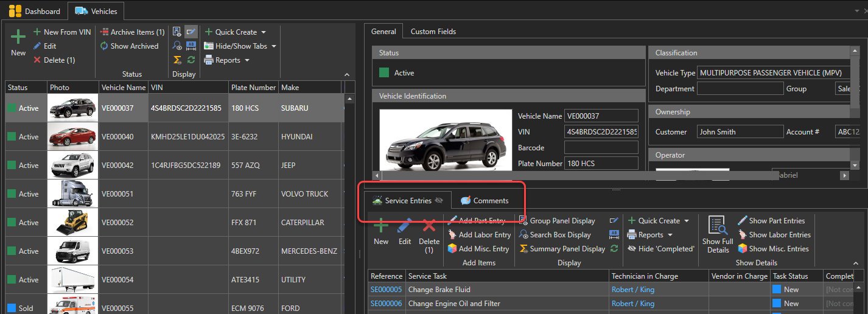Click Add Misc. Entry cube icon
Screen dimensions: 868x314
(452, 249)
